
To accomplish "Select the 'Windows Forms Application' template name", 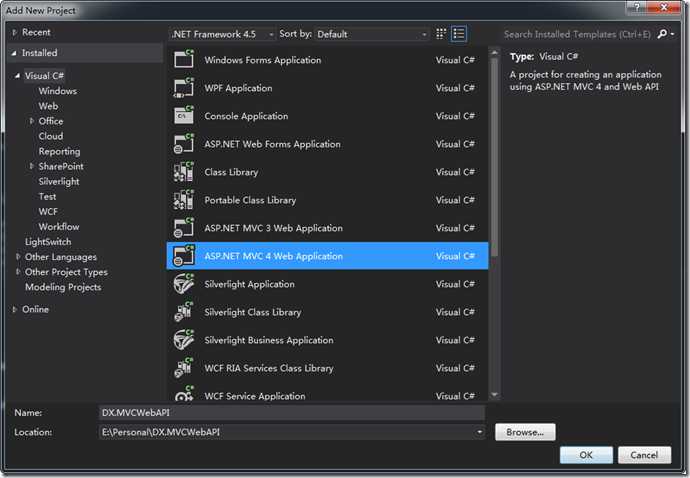I will (263, 60).
